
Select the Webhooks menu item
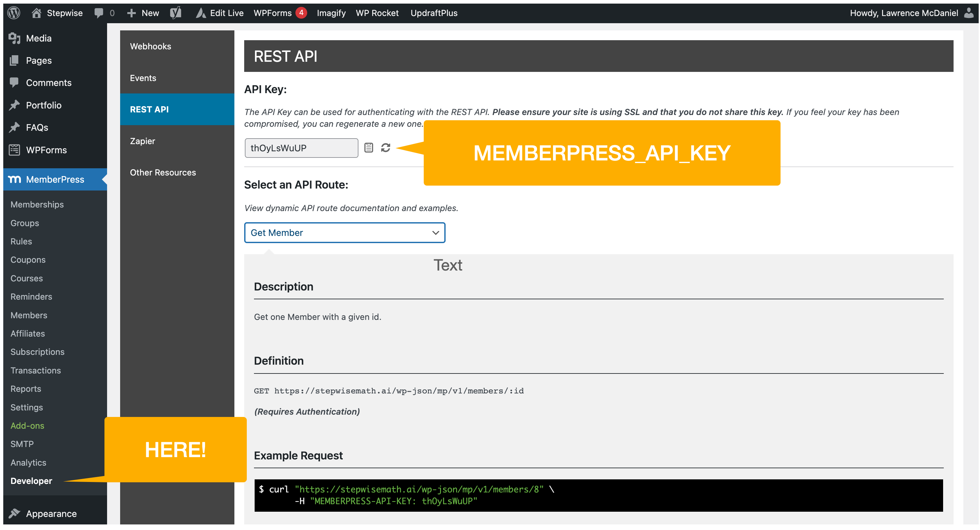point(150,46)
